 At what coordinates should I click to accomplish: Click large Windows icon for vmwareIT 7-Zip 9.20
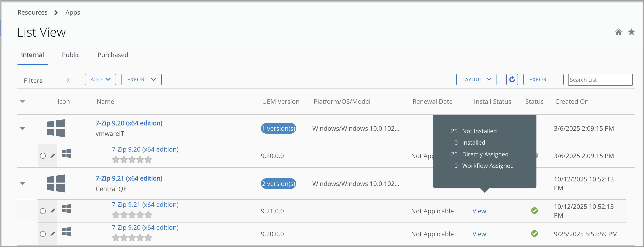56,128
